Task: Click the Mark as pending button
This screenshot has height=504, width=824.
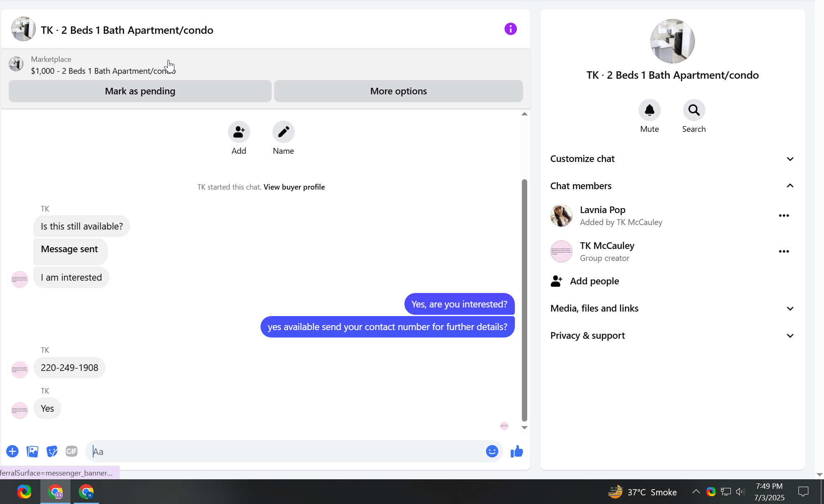Action: 140,91
